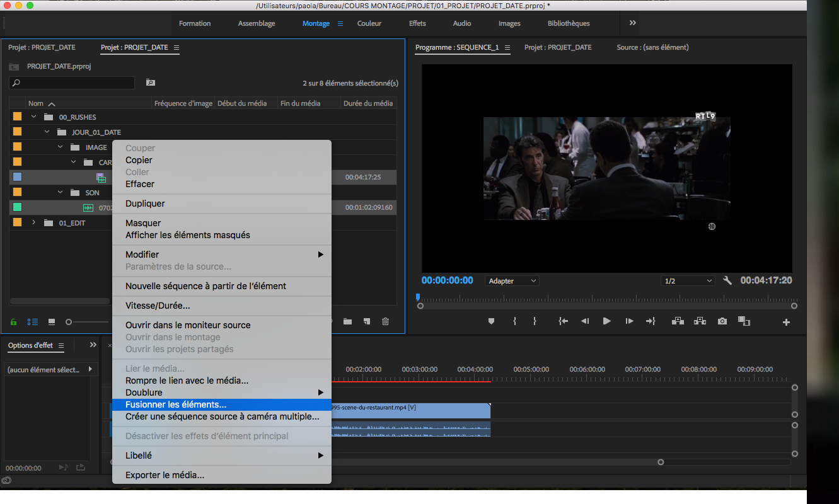This screenshot has height=504, width=839.
Task: Collapse the IMAGE bin
Action: click(x=61, y=147)
